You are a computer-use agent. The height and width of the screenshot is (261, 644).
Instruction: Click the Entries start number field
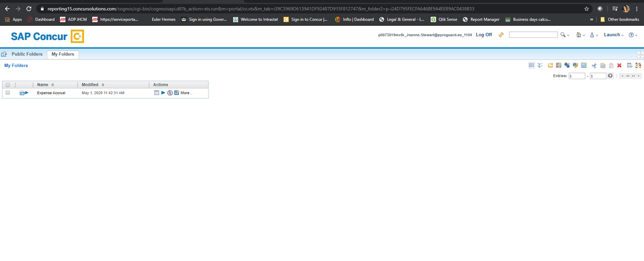tap(577, 76)
